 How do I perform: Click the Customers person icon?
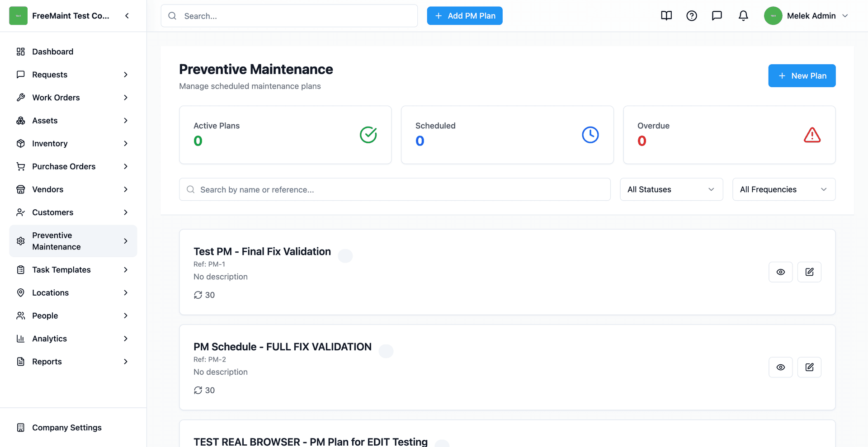21,212
